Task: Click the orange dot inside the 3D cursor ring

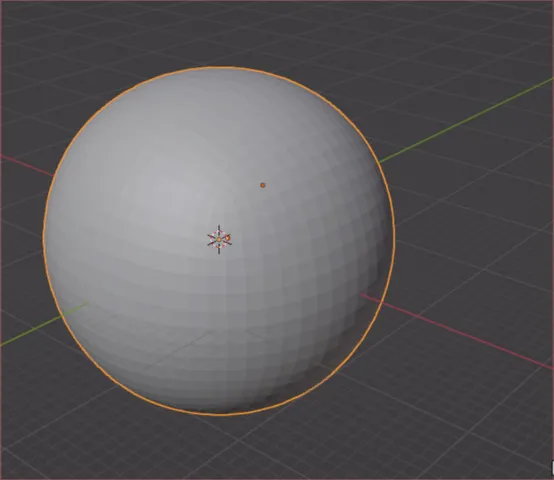Action: click(228, 238)
